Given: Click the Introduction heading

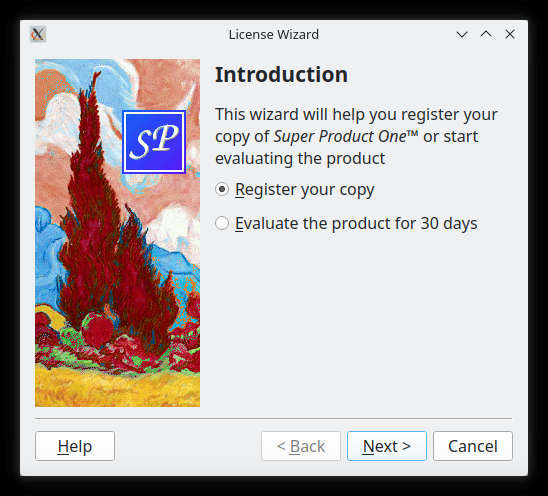Looking at the screenshot, I should click(281, 74).
